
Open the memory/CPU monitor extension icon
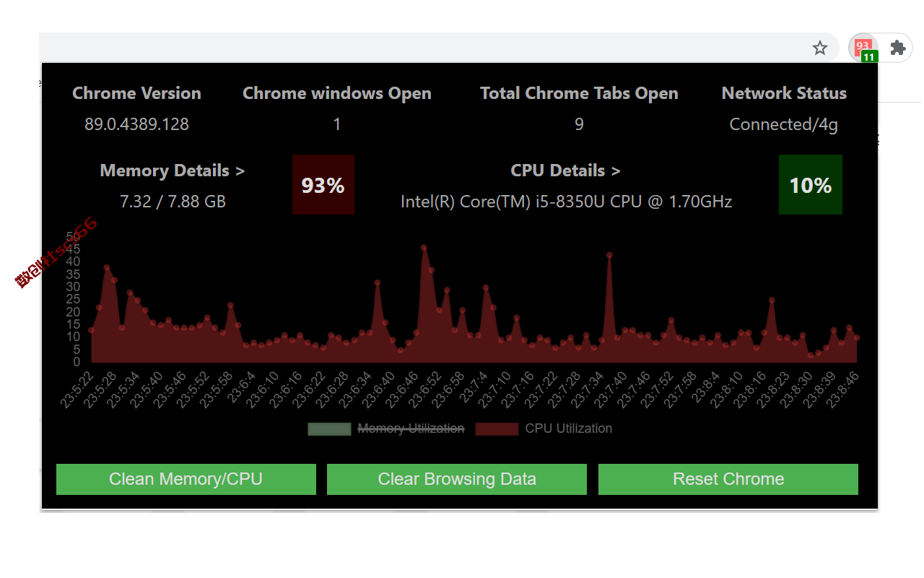(865, 49)
